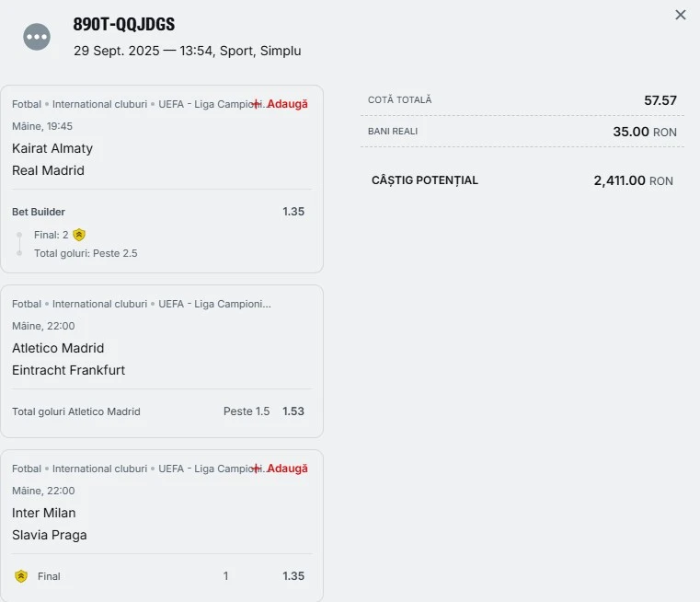Click the plus icon on Inter Milan card
The image size is (700, 602).
coord(257,469)
